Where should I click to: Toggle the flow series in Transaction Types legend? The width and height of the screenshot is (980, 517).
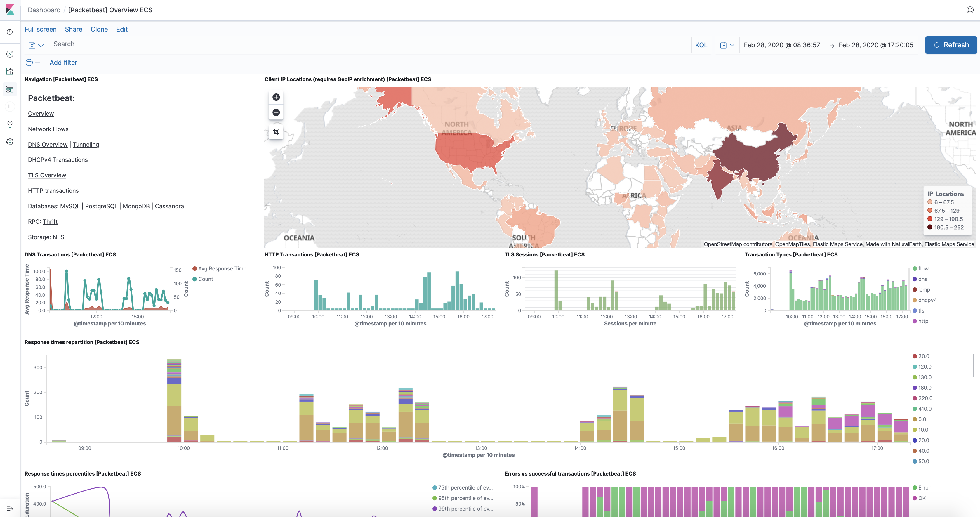[x=923, y=269]
